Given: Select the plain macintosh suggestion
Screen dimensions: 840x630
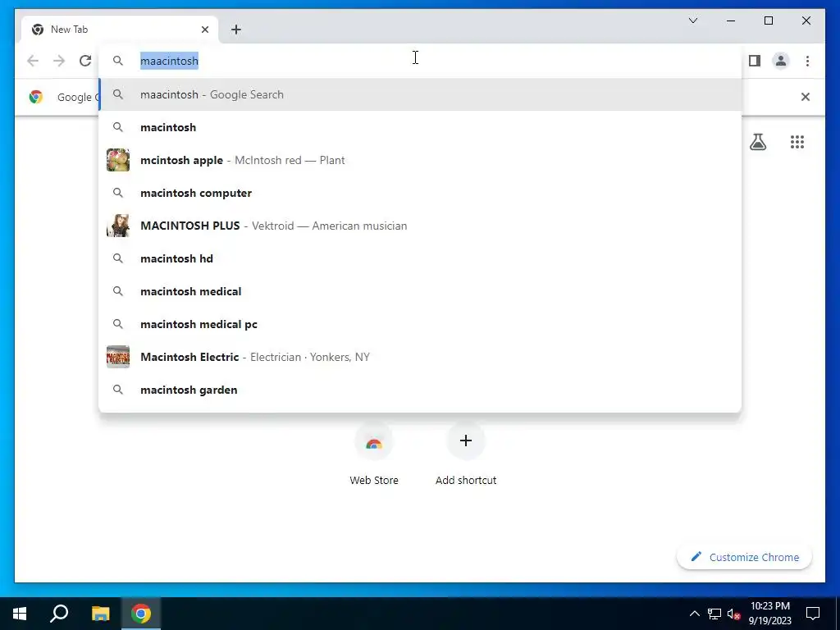Looking at the screenshot, I should pyautogui.click(x=421, y=127).
